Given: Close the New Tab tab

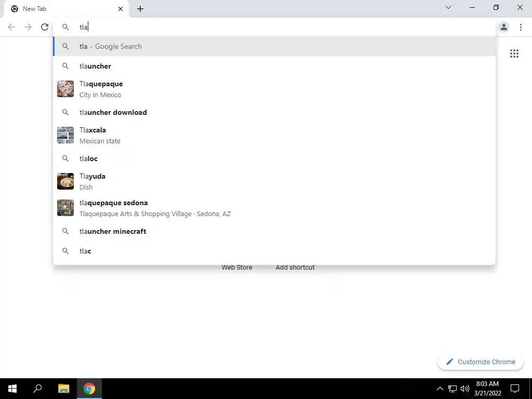Looking at the screenshot, I should point(121,9).
